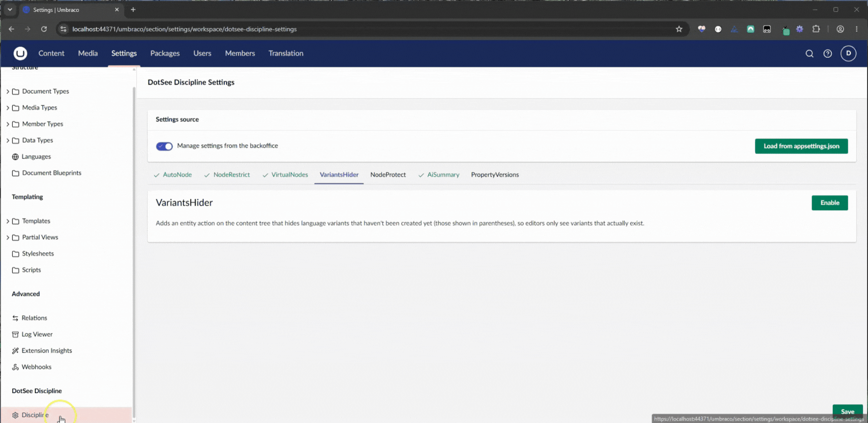Toggle Manage settings from the backoffice

pos(164,146)
